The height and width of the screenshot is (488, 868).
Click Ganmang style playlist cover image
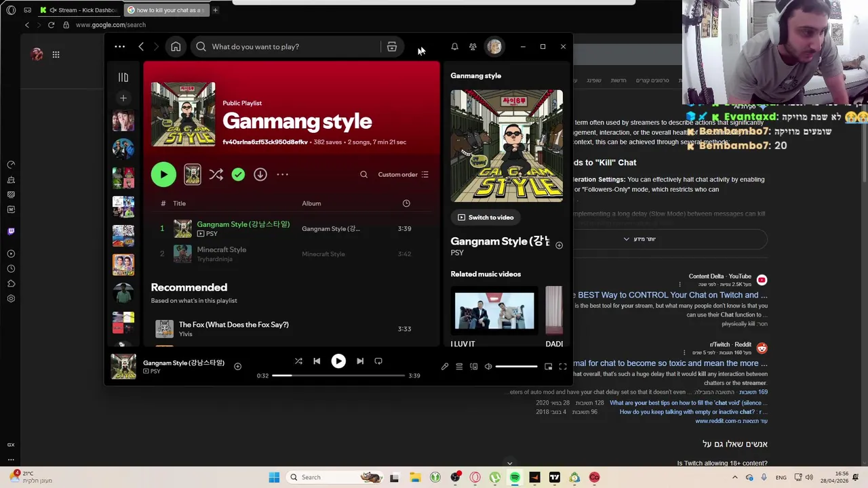183,114
